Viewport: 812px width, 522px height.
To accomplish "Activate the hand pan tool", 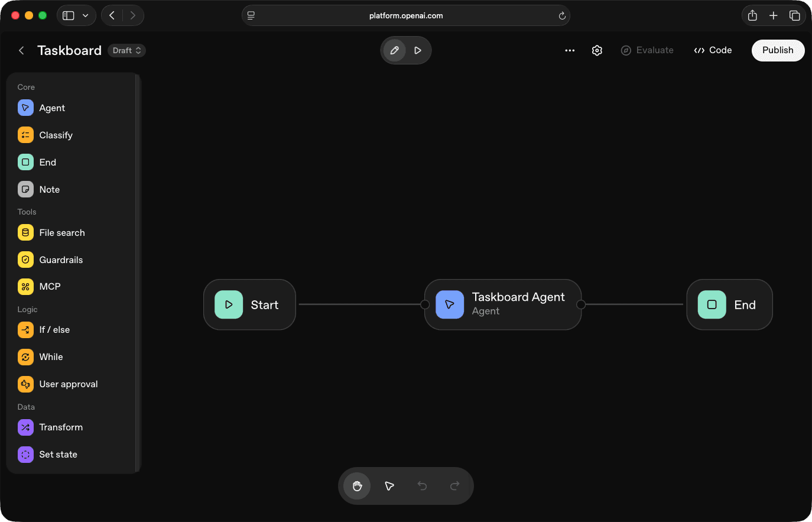I will pyautogui.click(x=356, y=485).
